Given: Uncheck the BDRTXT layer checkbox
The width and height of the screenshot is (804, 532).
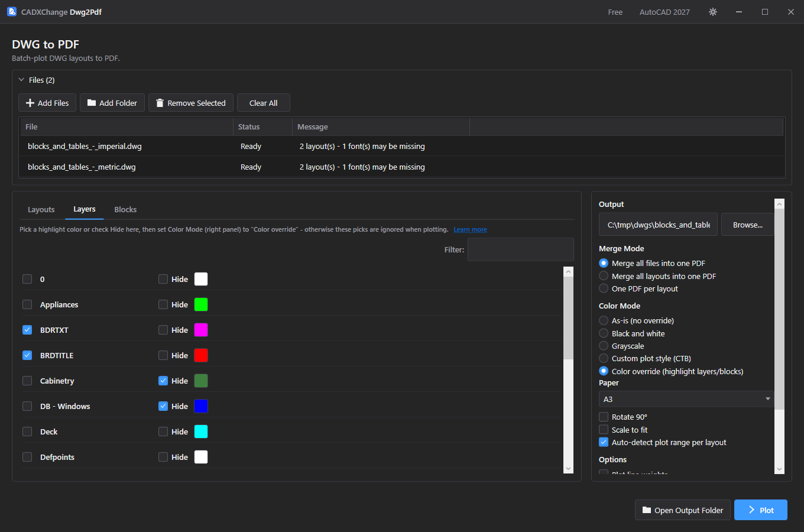Looking at the screenshot, I should point(27,330).
